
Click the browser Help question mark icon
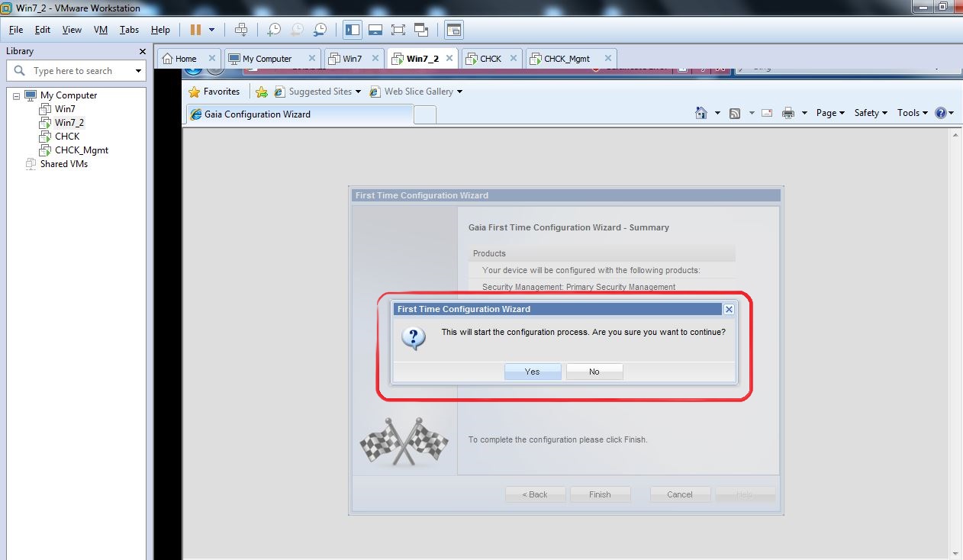pos(941,113)
